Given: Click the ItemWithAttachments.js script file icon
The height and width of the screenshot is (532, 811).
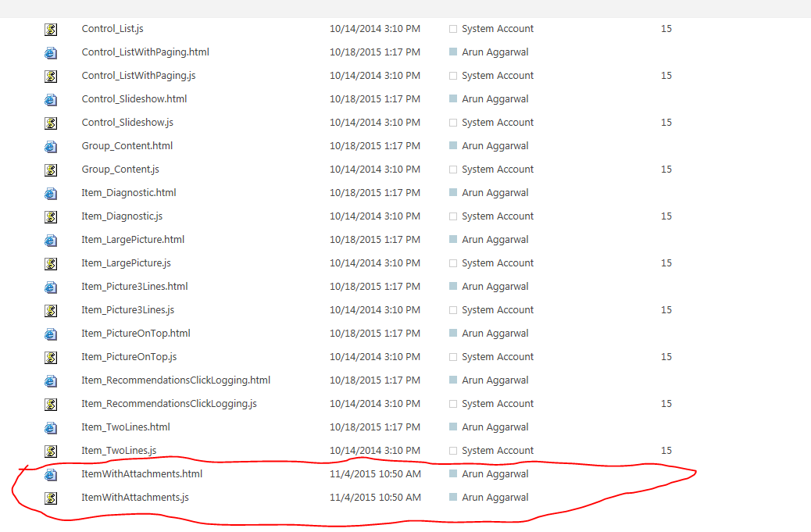Looking at the screenshot, I should pos(51,498).
